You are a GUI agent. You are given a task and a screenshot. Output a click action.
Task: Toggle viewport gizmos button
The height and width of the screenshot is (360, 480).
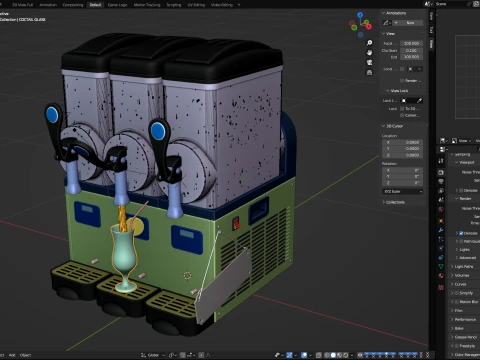[289, 355]
